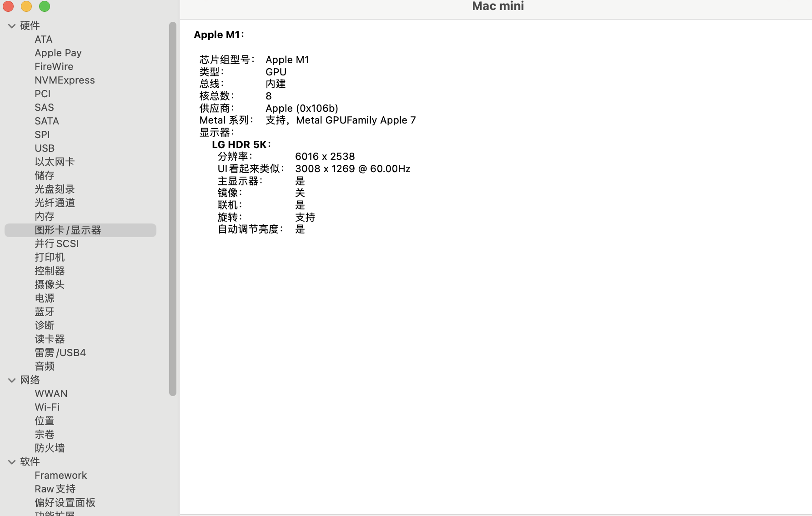Select 摄像头 in the sidebar
Screen dimensions: 812x516
click(50, 285)
